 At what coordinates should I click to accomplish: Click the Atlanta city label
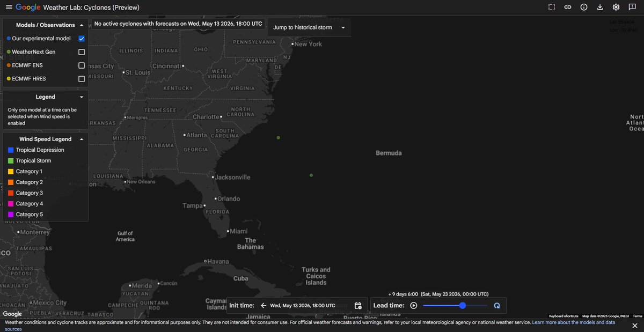pyautogui.click(x=197, y=135)
